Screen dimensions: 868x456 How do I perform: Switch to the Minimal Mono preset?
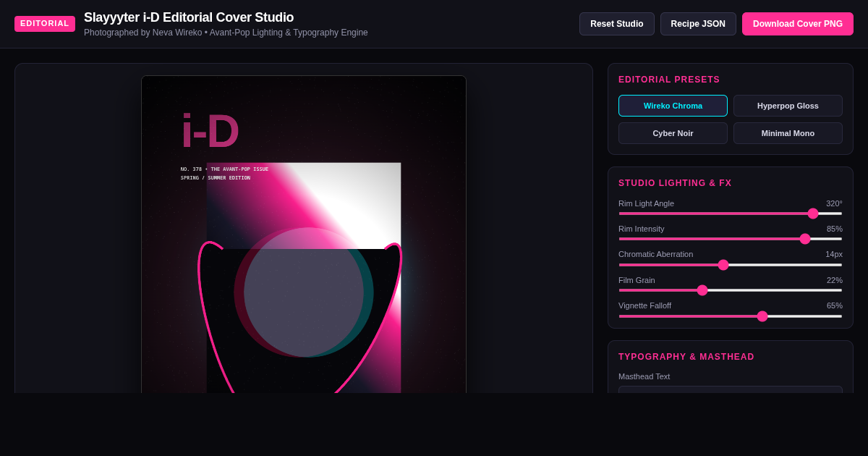788,133
